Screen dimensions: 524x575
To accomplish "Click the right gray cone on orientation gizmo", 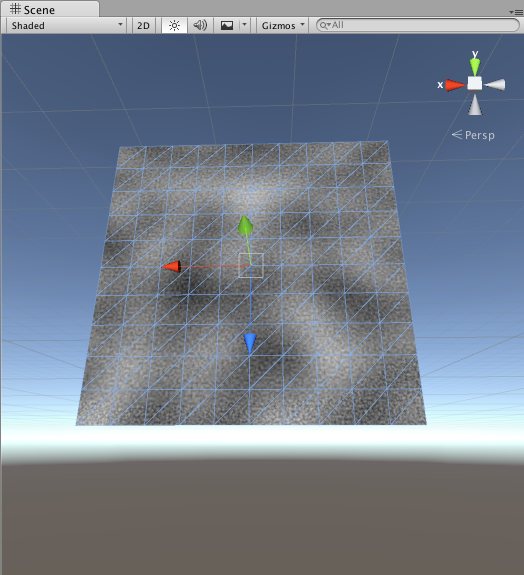I will [x=495, y=85].
